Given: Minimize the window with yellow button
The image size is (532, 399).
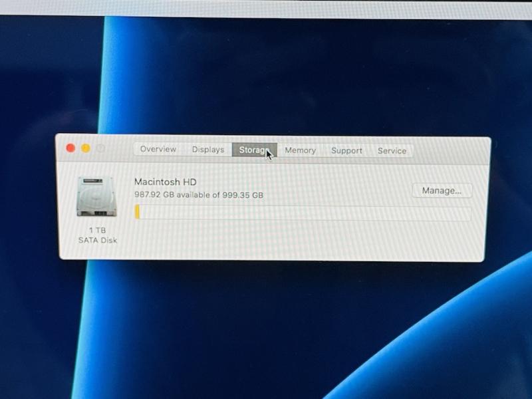Looking at the screenshot, I should (x=86, y=148).
